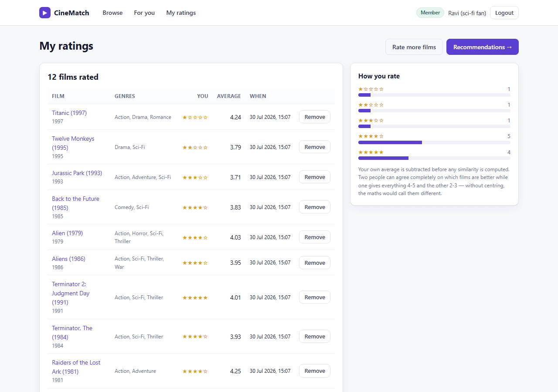This screenshot has width=558, height=392.
Task: Remove the Terminator 2 rating
Action: 315,297
